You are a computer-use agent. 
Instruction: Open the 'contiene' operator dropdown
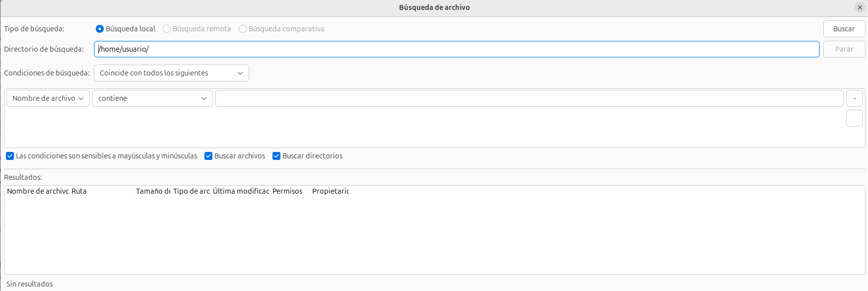(x=152, y=98)
